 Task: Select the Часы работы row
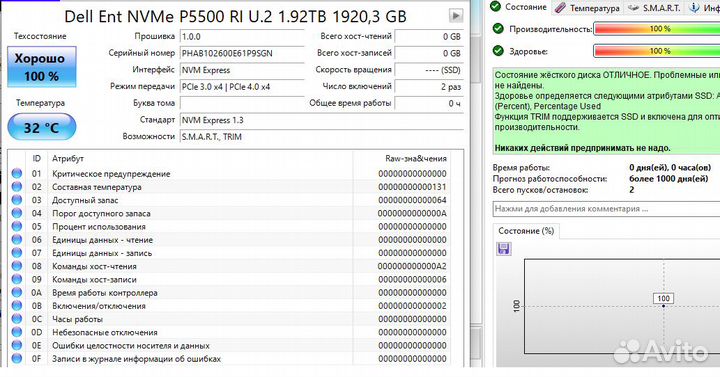[x=230, y=319]
